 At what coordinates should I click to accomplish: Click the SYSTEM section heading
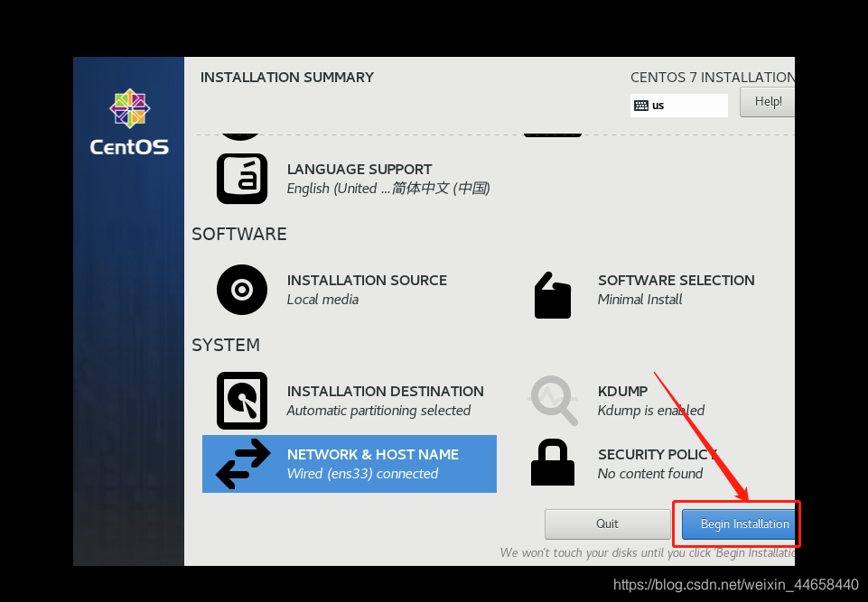point(226,346)
